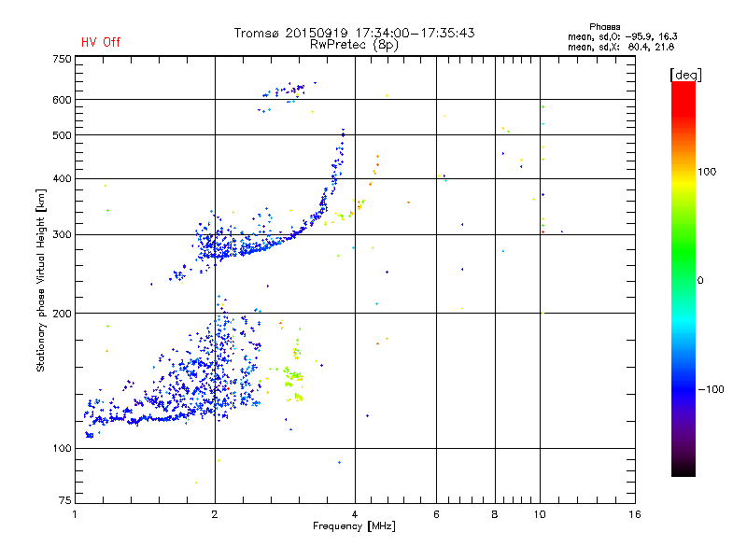This screenshot has height=560, width=747.
Task: Click the x-axis tick label "2"
Action: (x=215, y=514)
